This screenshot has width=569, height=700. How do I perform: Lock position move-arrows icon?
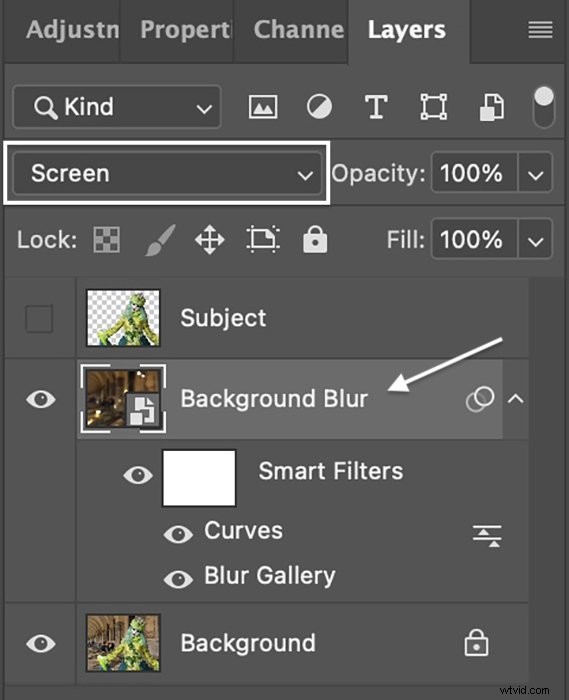[x=210, y=240]
